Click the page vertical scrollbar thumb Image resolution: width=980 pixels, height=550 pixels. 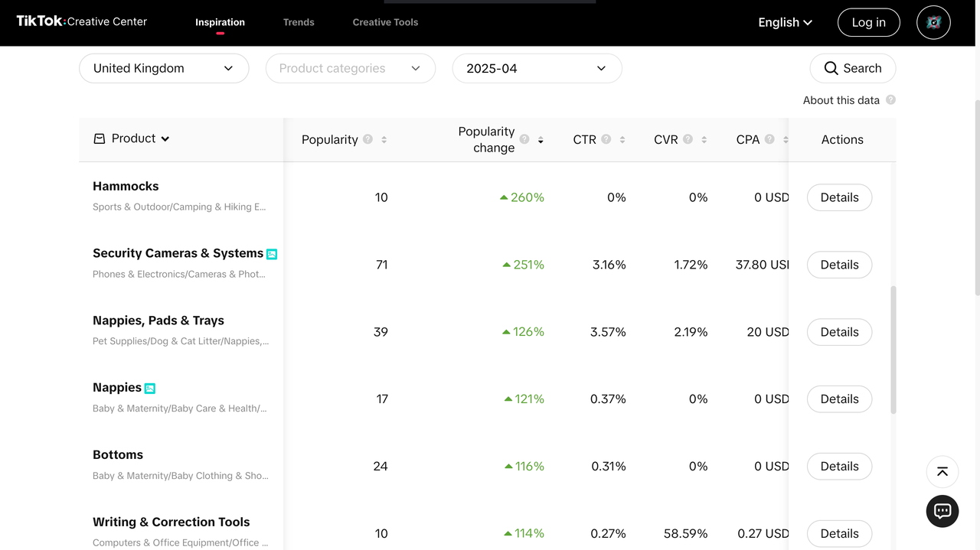tap(975, 197)
